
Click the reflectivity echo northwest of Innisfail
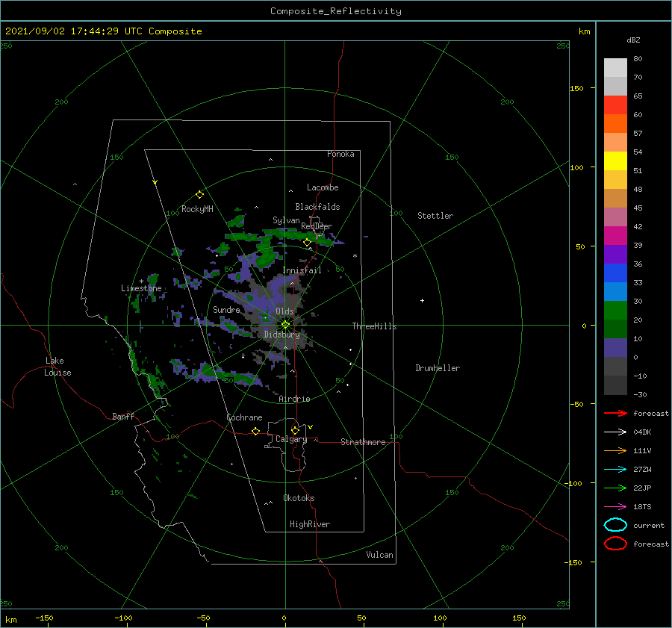(267, 257)
